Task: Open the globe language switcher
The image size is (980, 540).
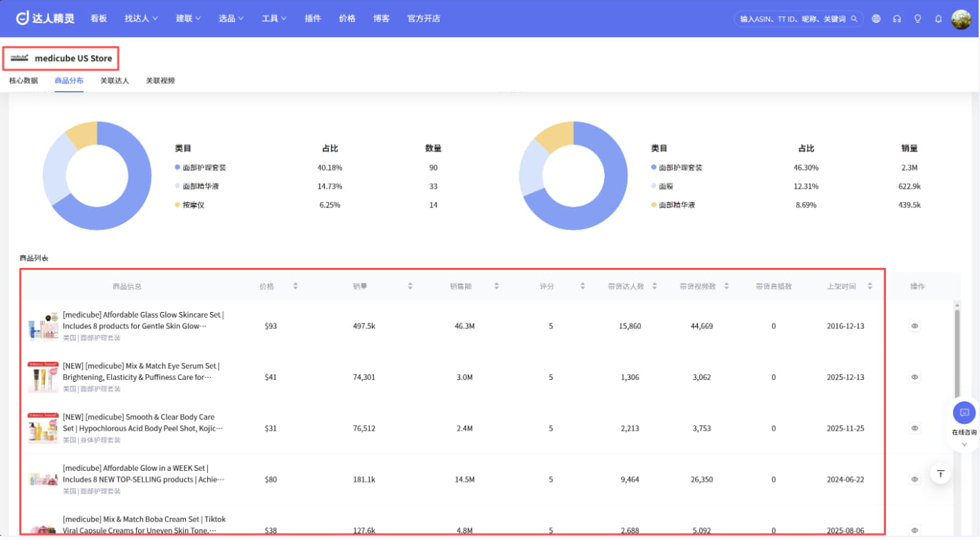Action: [876, 19]
